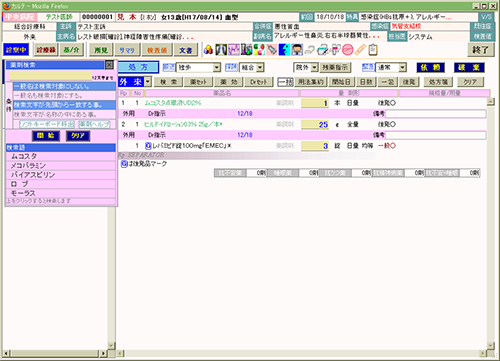
Task: Click the syringe toolbar icon
Action: tap(272, 50)
